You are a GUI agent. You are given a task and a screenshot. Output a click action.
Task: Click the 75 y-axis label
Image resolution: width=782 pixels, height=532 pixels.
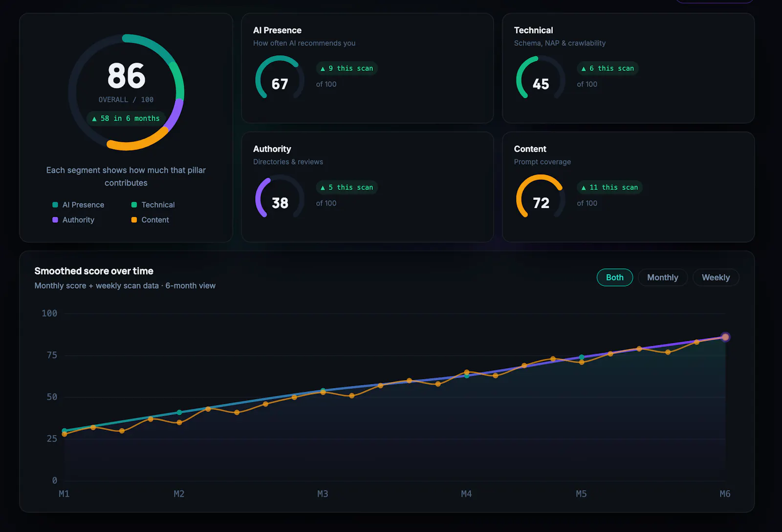click(x=52, y=355)
